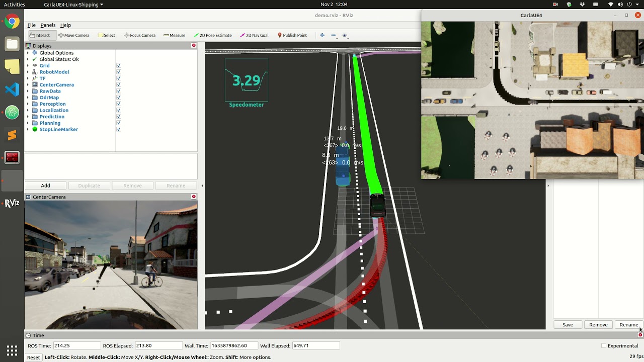Expand the RobotModel display item
Screen dimensions: 644x362
pyautogui.click(x=28, y=72)
